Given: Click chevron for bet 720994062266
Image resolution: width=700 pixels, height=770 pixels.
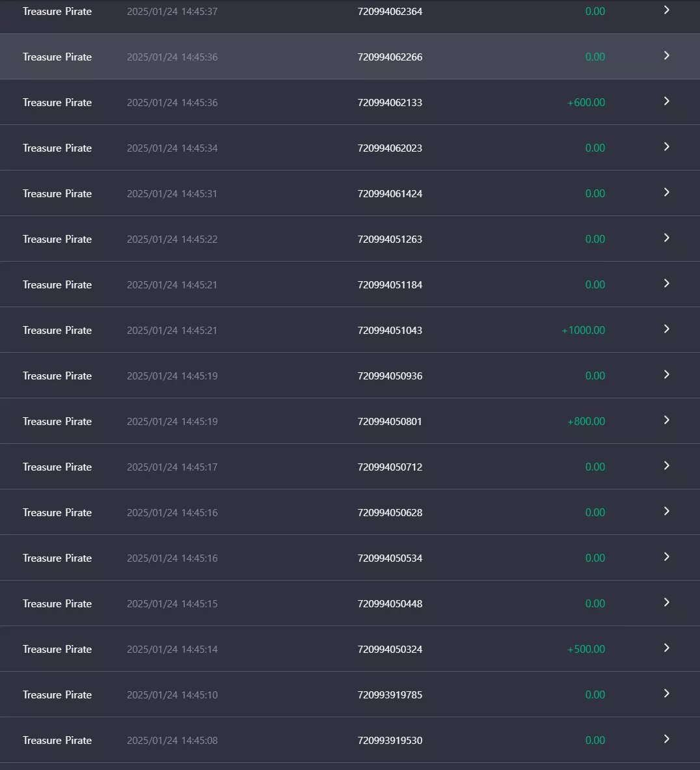Looking at the screenshot, I should (x=666, y=55).
